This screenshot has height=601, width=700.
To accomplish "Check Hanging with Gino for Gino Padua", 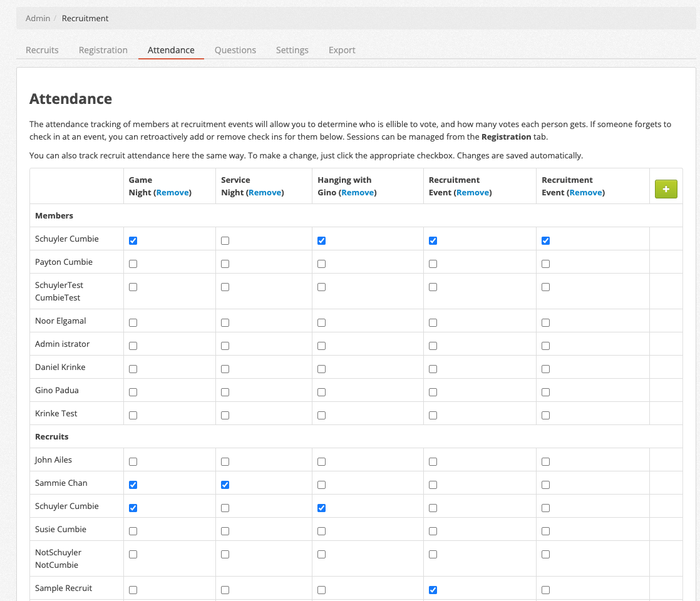I will [x=321, y=392].
